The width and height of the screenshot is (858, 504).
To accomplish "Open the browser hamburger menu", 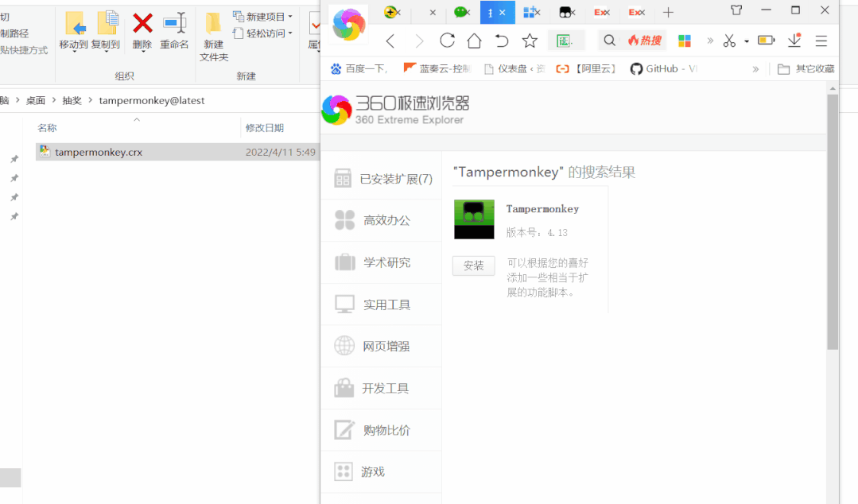I will click(821, 41).
